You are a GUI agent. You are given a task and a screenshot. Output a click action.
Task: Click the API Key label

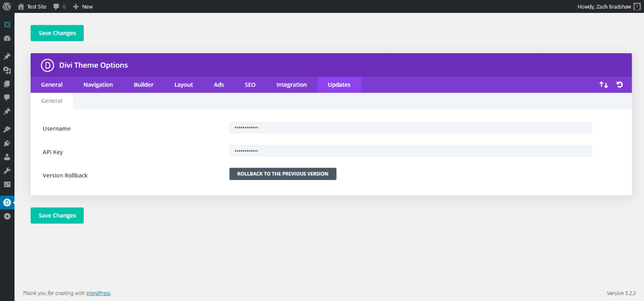click(x=53, y=152)
